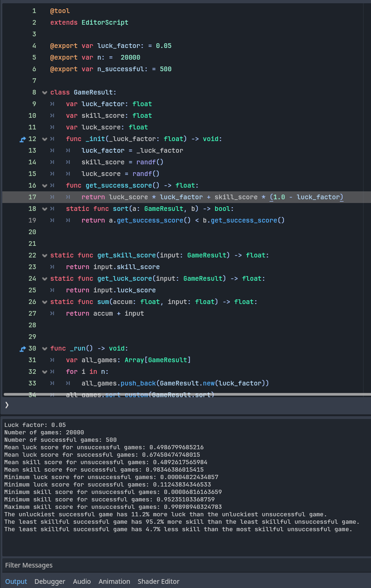Viewport: 371px width, 588px height.
Task: Fold the get_success_score function at line 16
Action: pyautogui.click(x=45, y=185)
